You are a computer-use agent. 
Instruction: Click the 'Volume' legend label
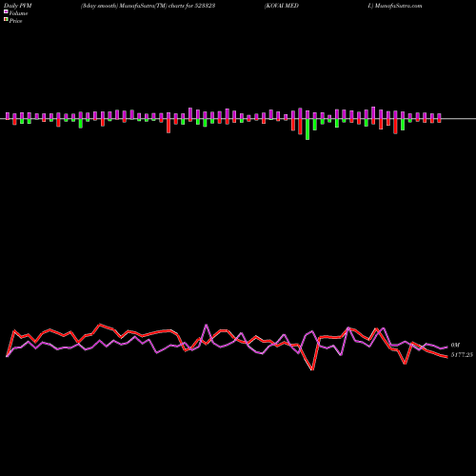click(x=18, y=13)
